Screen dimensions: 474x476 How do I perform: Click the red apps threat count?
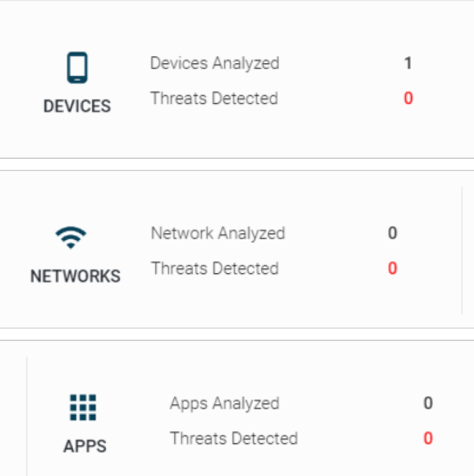click(x=428, y=438)
